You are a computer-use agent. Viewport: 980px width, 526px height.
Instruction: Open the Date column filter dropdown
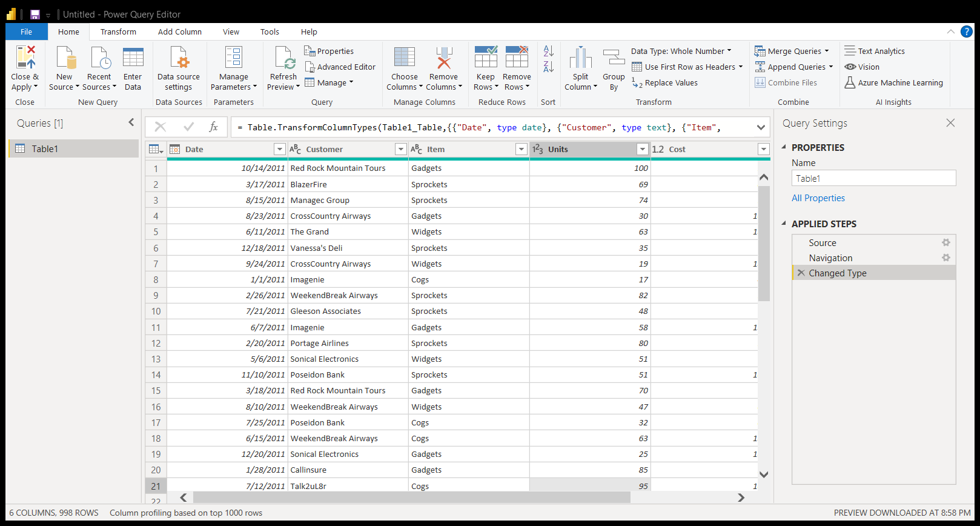[279, 149]
